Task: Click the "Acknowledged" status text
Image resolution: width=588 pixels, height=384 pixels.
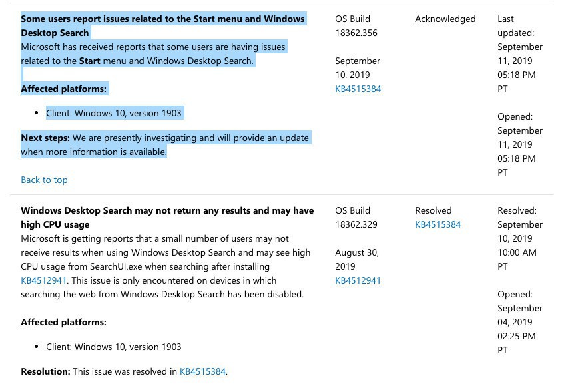Action: (445, 19)
